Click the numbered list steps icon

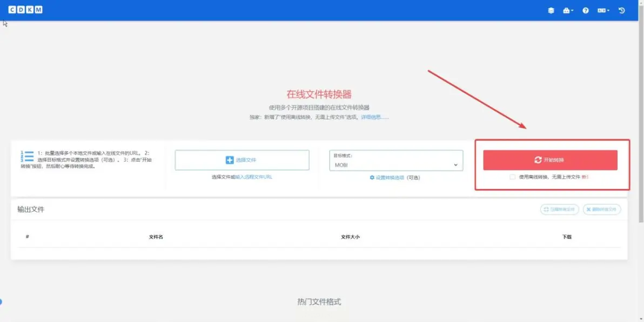(27, 157)
